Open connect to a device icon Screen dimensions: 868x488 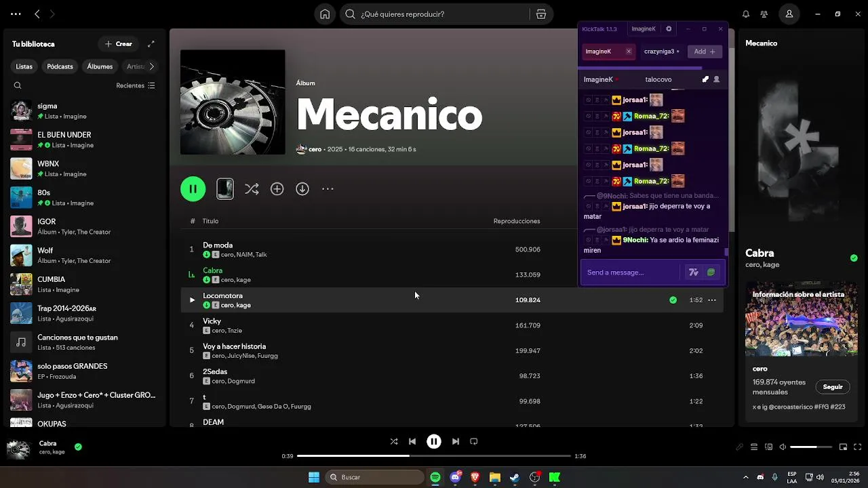tap(768, 447)
